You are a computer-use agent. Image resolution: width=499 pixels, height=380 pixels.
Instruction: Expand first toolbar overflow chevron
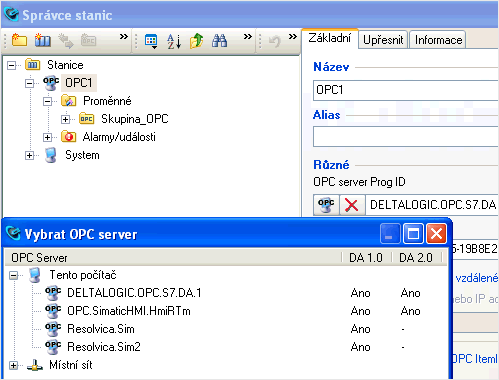point(124,36)
